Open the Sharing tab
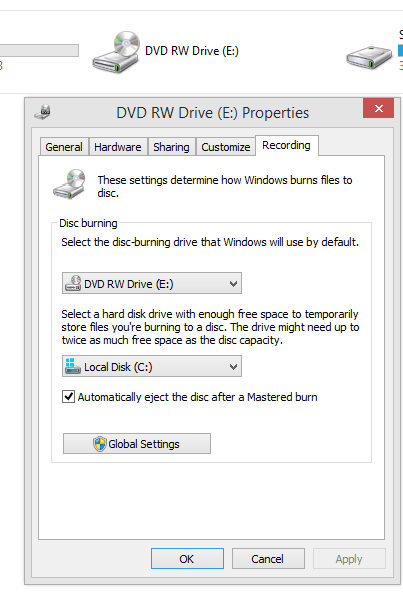Viewport: 403px width, 595px height. (171, 147)
